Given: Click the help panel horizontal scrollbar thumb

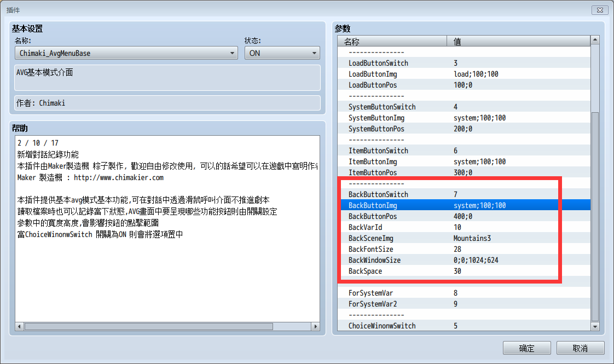Looking at the screenshot, I should pos(149,326).
